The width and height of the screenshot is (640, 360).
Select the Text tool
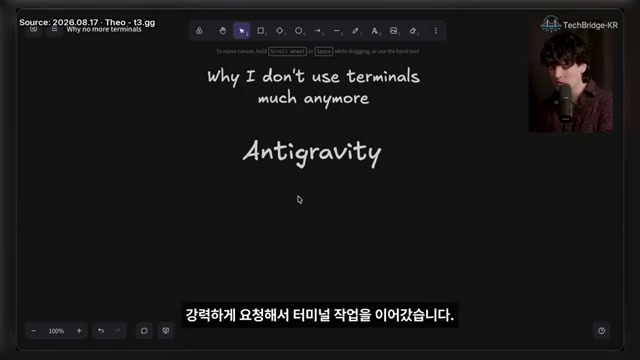pyautogui.click(x=375, y=31)
